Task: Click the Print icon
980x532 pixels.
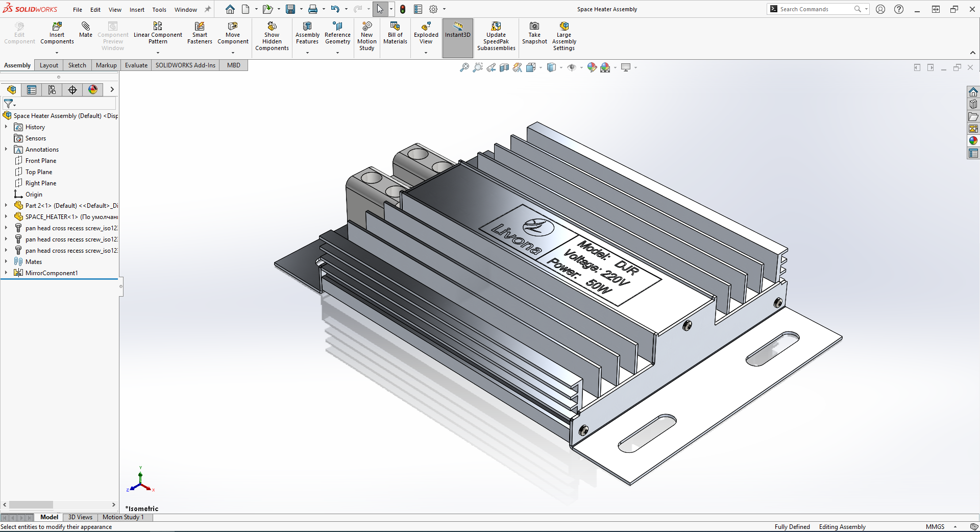Action: tap(313, 9)
